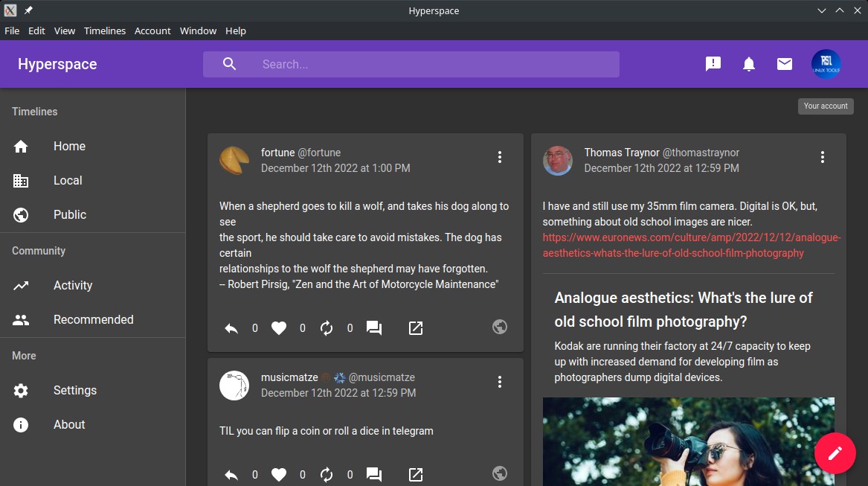
Task: Click the window pin icon in title bar
Action: point(28,10)
